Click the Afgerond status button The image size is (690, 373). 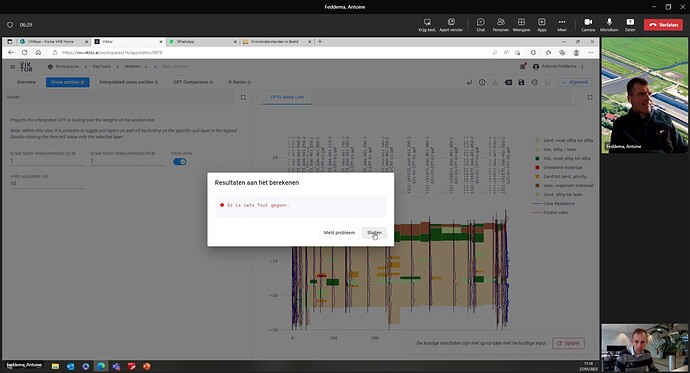pyautogui.click(x=575, y=82)
